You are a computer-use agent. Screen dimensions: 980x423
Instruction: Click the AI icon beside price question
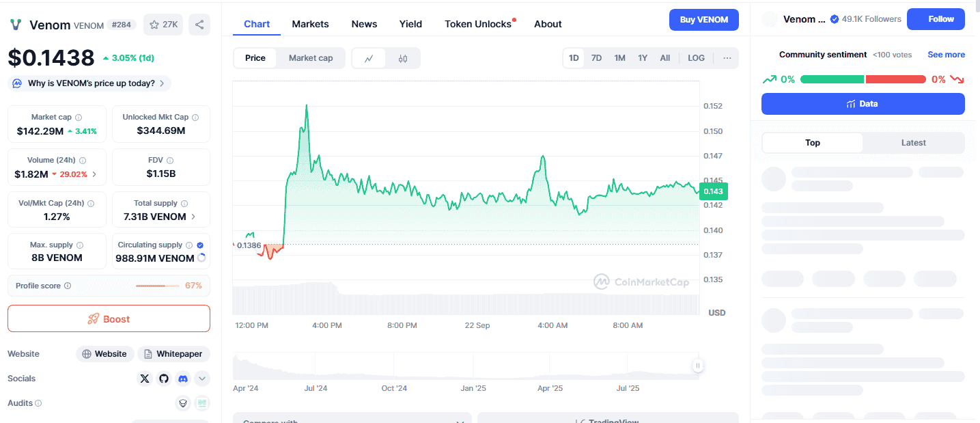pos(18,83)
